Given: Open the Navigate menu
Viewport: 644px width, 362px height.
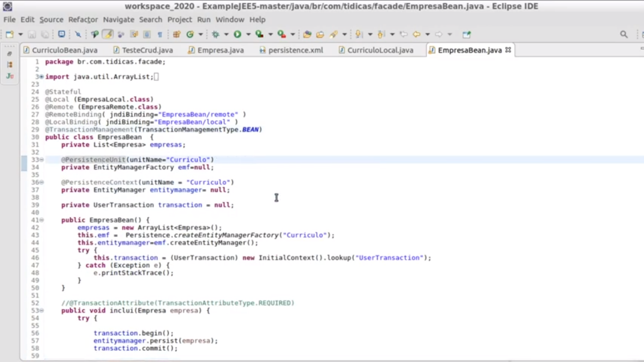Looking at the screenshot, I should [119, 19].
